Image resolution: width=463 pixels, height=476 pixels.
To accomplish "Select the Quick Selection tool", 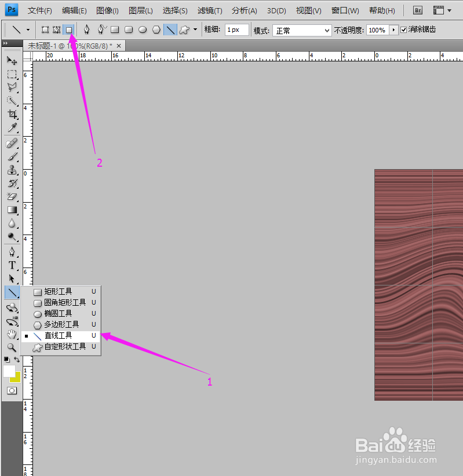I will (x=12, y=101).
